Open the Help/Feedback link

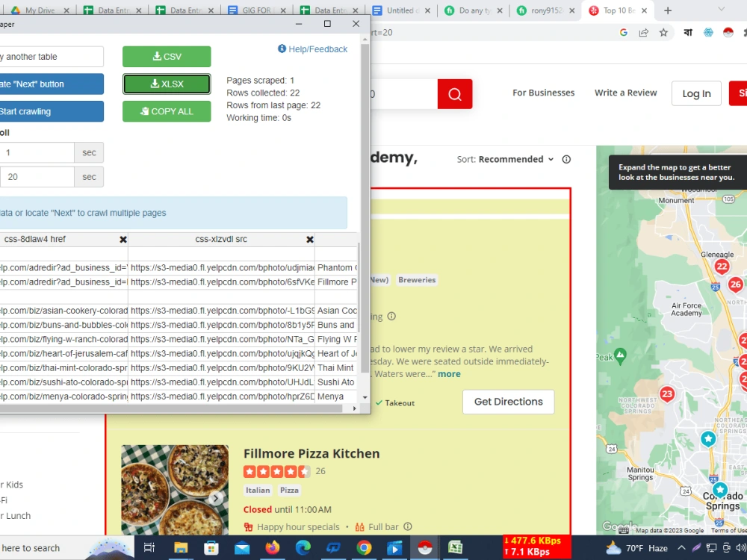point(312,49)
